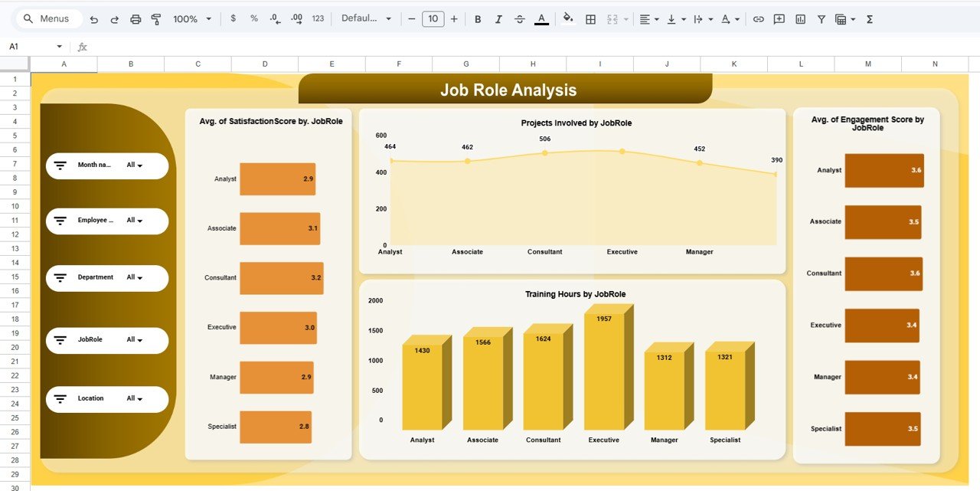Toggle italic formatting
The height and width of the screenshot is (491, 980).
click(x=498, y=18)
